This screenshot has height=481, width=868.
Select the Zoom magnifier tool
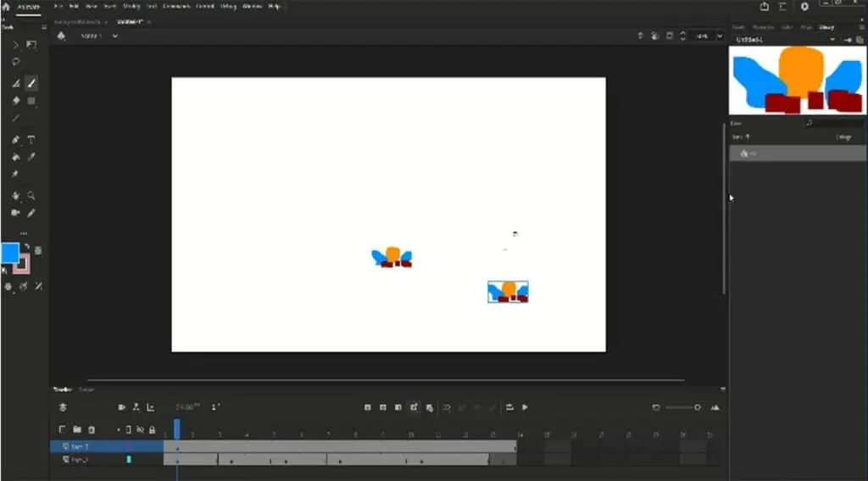tap(31, 196)
